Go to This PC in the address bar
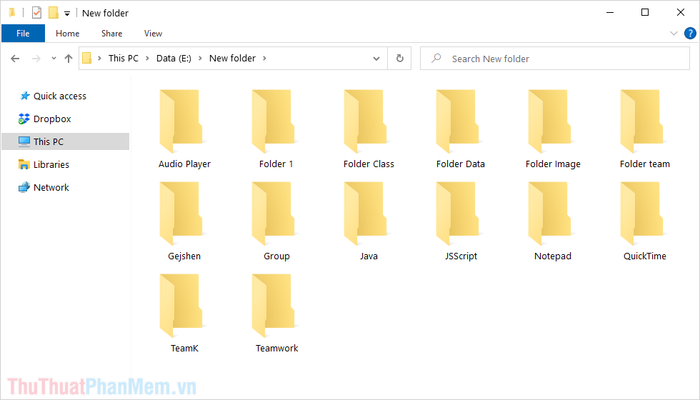The height and width of the screenshot is (400, 700). [x=123, y=58]
